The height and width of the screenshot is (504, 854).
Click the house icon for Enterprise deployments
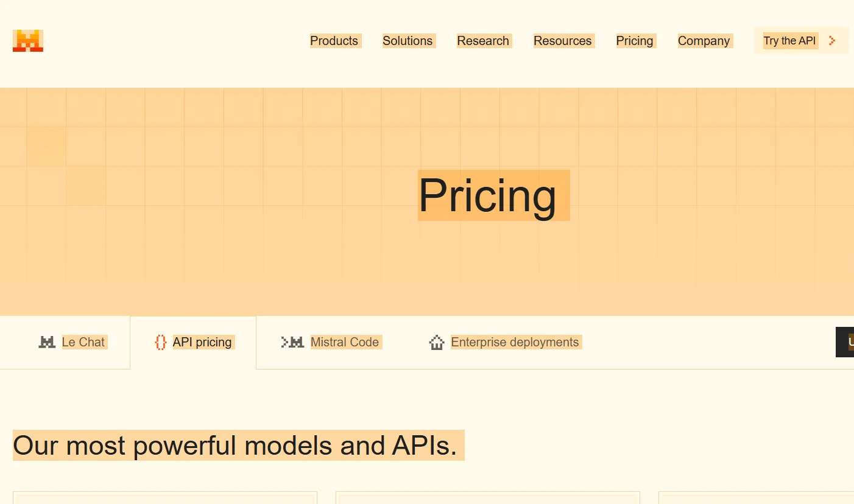click(437, 343)
